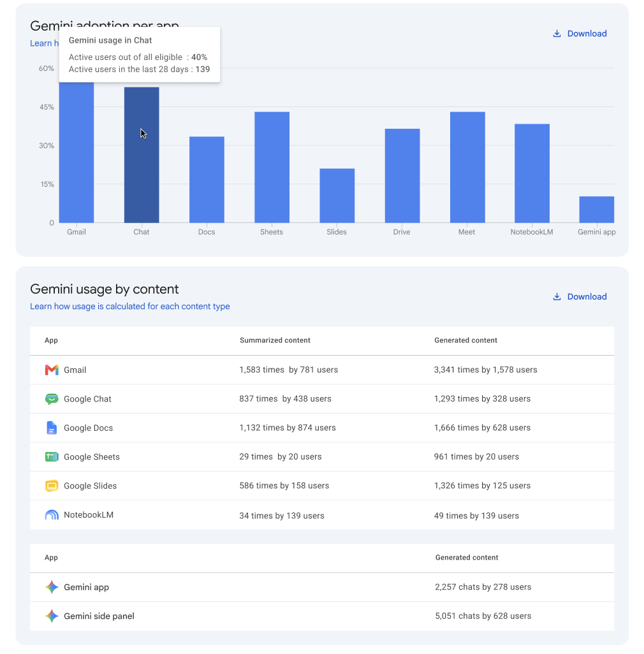644x654 pixels.
Task: Click the Google Slides icon in table
Action: point(52,486)
